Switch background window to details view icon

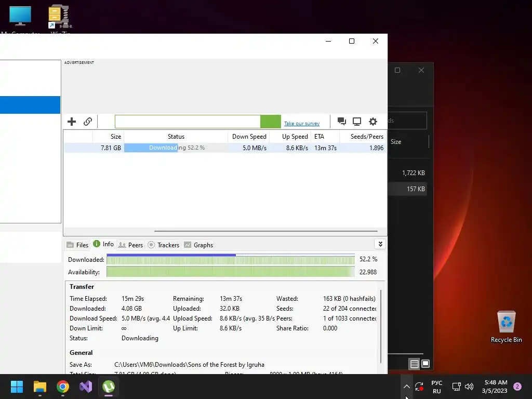[x=414, y=364]
